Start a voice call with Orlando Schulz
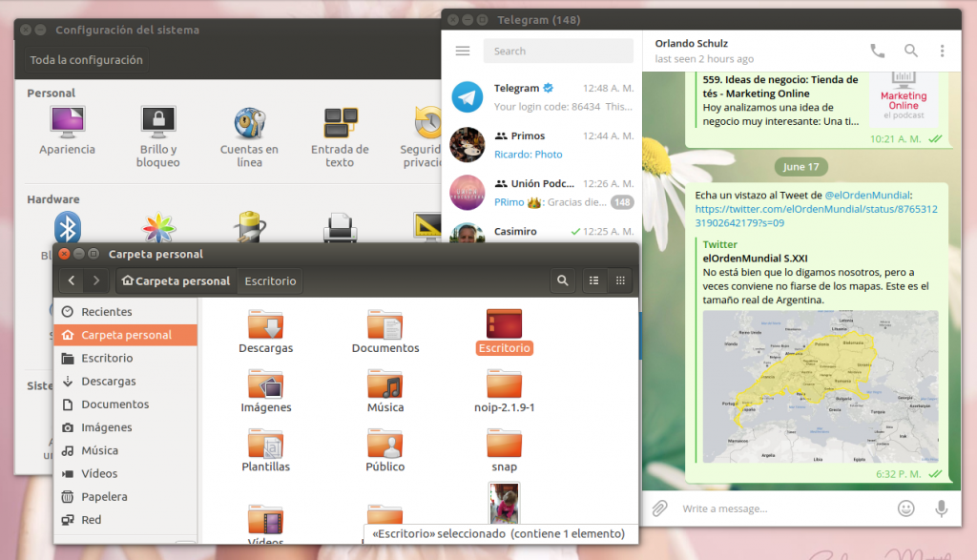Viewport: 977px width, 560px height. coord(878,52)
